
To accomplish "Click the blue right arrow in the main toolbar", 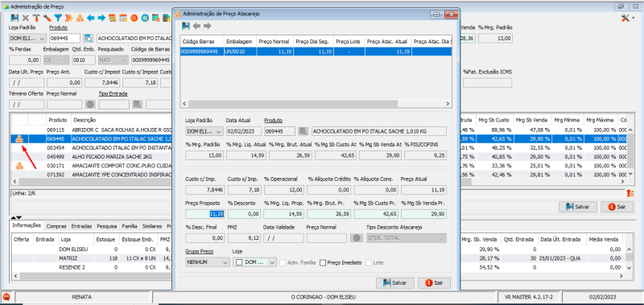I will (101, 18).
